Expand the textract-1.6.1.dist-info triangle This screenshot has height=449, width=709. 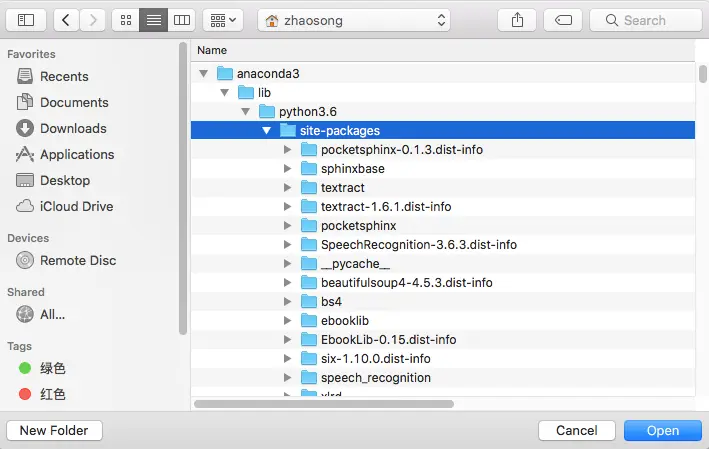tap(287, 206)
